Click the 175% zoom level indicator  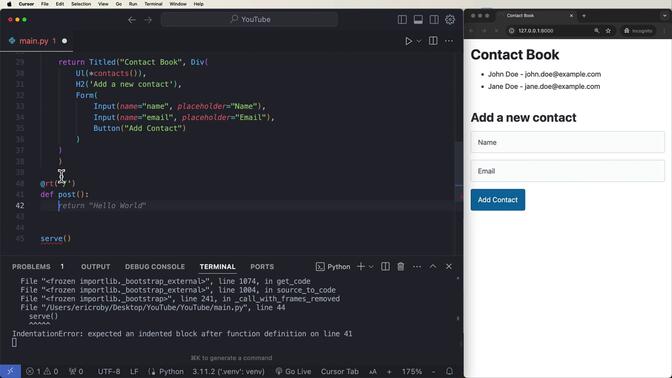pos(411,372)
